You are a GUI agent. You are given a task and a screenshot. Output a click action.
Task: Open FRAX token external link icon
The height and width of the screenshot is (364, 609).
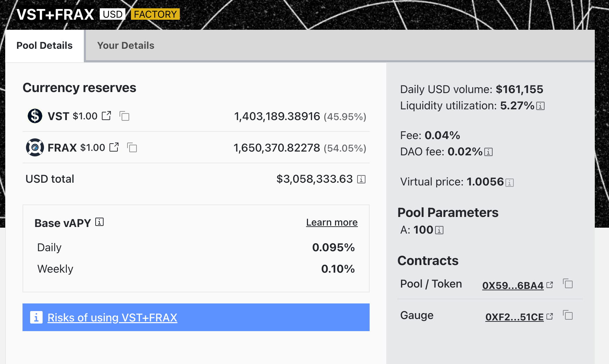click(114, 147)
